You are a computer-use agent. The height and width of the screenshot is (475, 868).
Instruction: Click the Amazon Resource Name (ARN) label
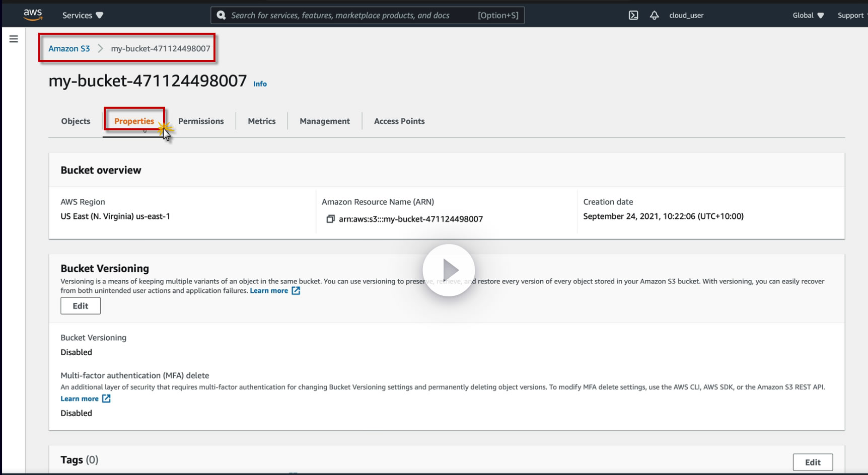tap(378, 202)
